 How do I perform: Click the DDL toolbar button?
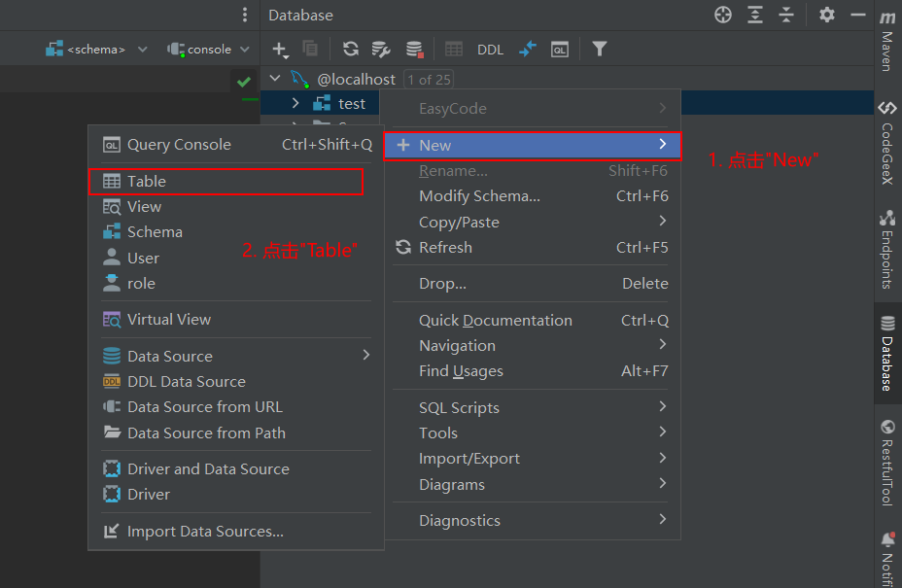[490, 50]
